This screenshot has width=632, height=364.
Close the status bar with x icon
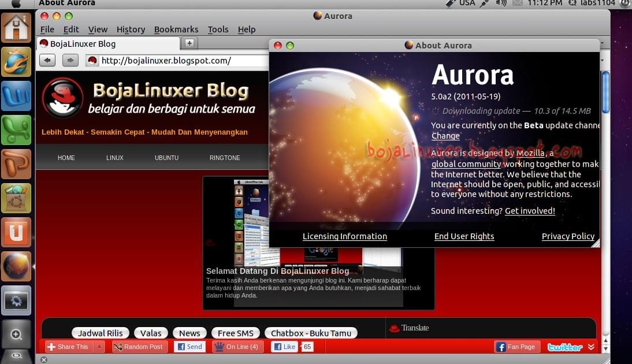pyautogui.click(x=43, y=360)
